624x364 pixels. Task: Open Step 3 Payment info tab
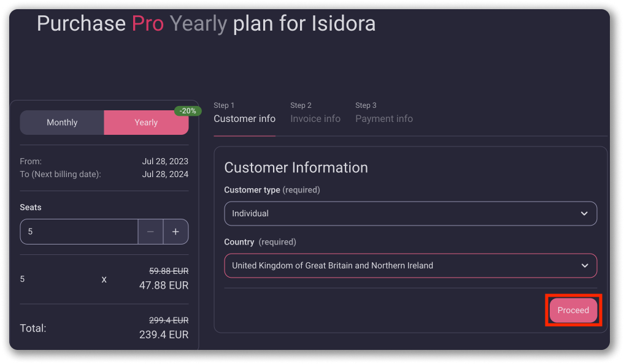tap(384, 113)
